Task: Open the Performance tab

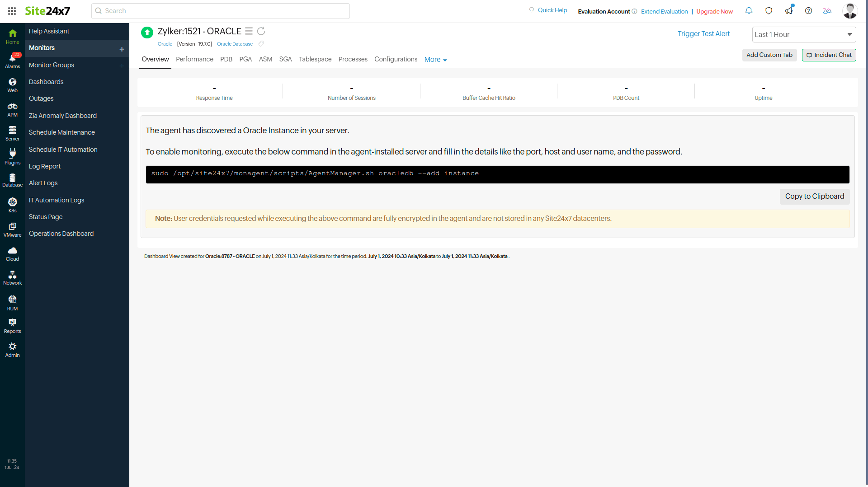Action: pyautogui.click(x=194, y=59)
